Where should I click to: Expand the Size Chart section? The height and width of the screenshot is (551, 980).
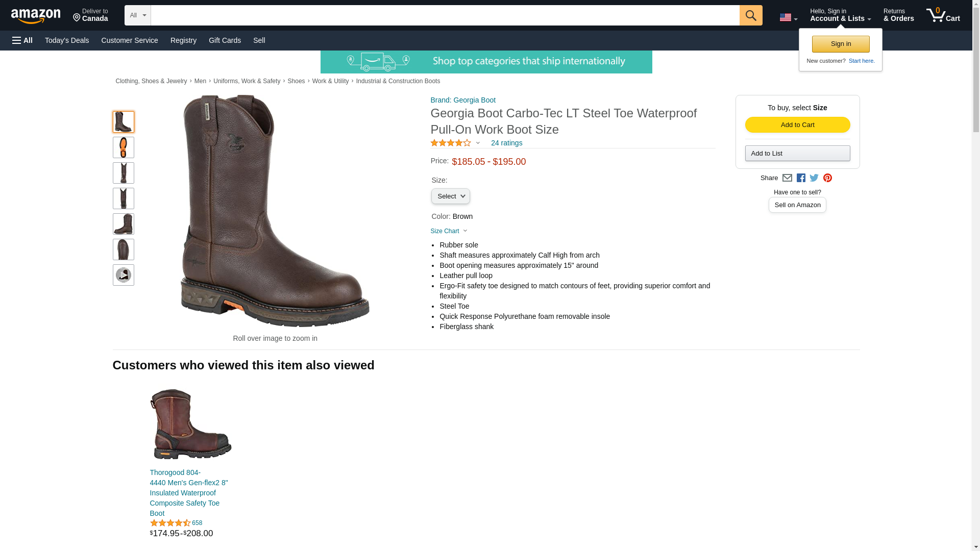(x=449, y=231)
